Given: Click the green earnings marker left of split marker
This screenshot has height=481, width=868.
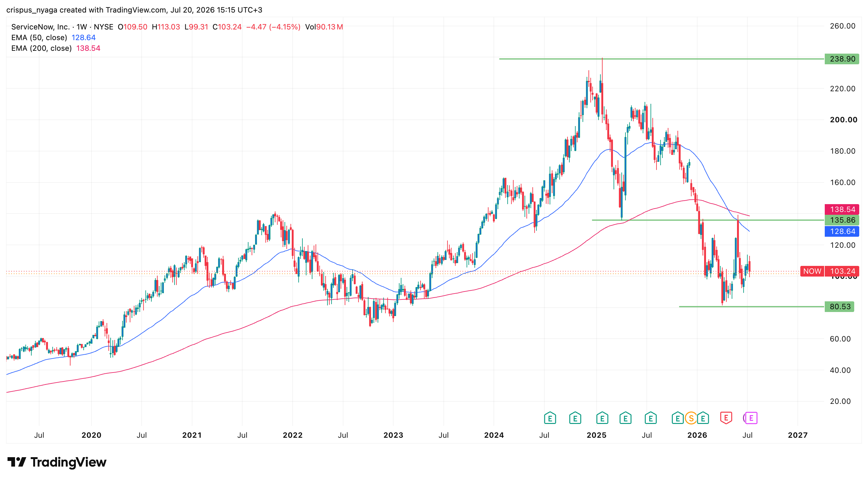Looking at the screenshot, I should point(677,418).
